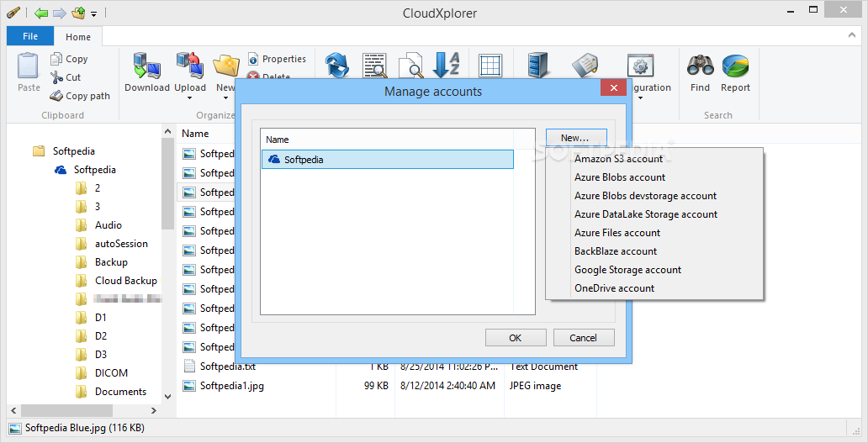
Task: Click the Upload computers icon
Action: [190, 66]
